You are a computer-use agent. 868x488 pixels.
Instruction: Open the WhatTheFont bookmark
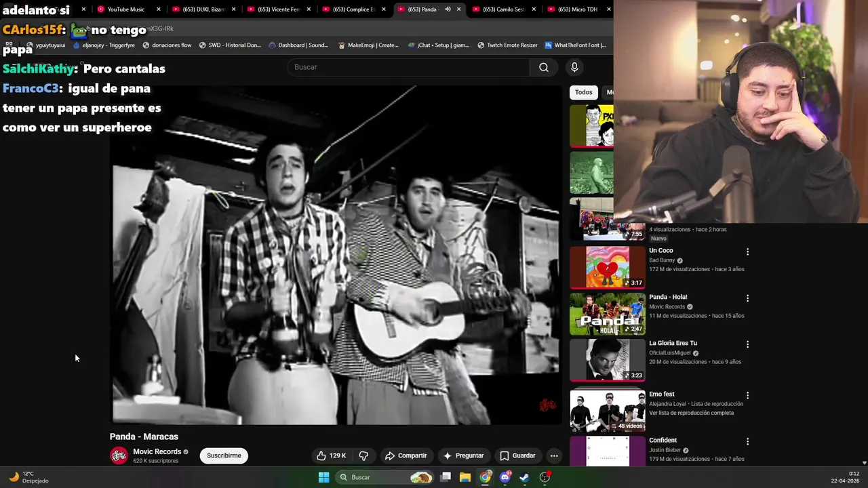(x=575, y=45)
